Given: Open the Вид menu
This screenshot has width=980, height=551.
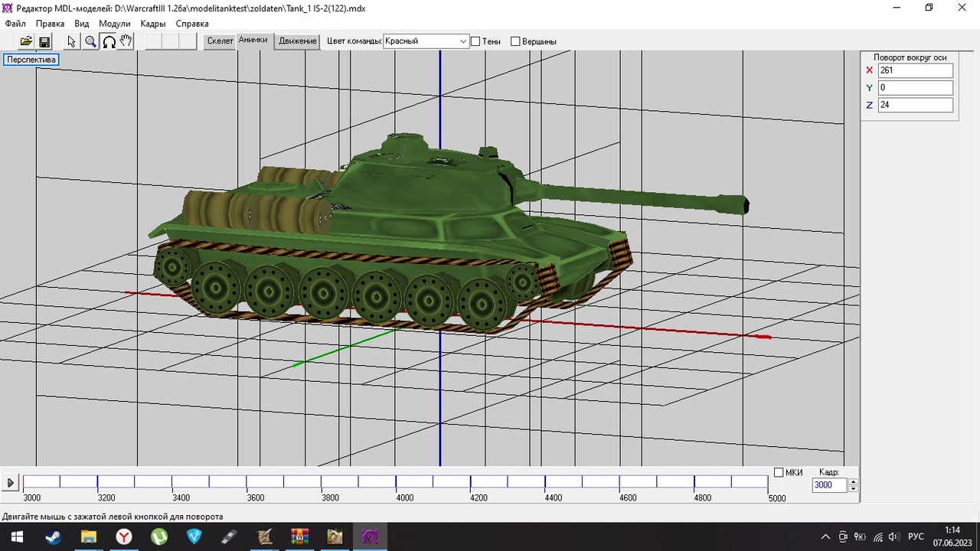Looking at the screenshot, I should pos(82,24).
